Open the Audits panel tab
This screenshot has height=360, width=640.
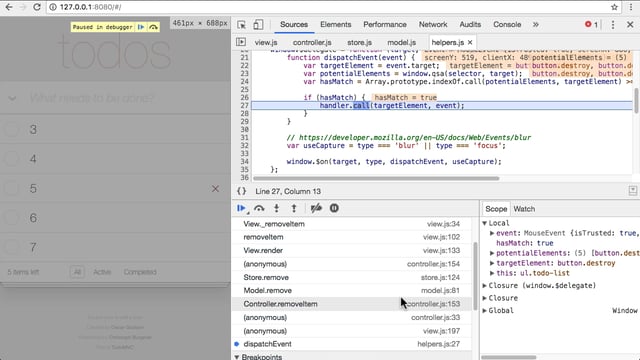click(x=470, y=24)
